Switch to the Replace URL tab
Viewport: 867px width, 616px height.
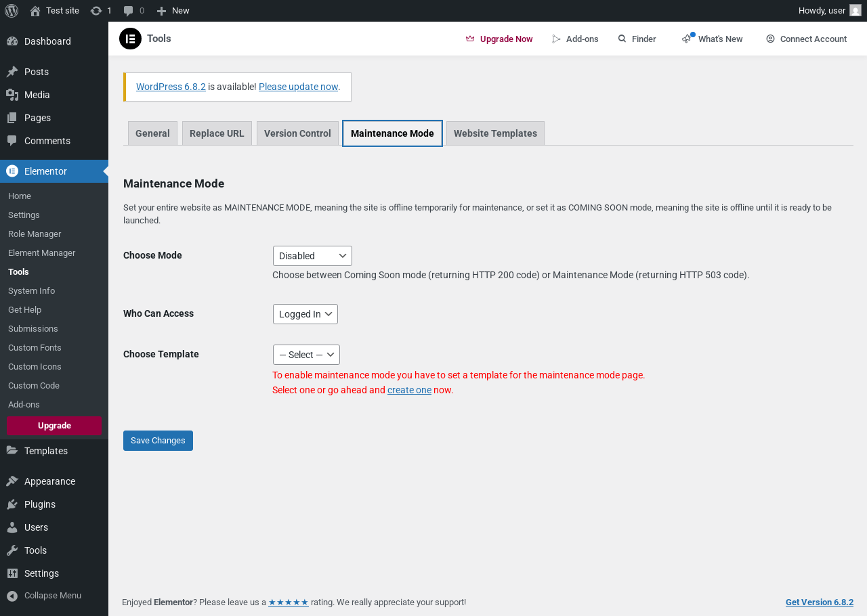(x=217, y=133)
